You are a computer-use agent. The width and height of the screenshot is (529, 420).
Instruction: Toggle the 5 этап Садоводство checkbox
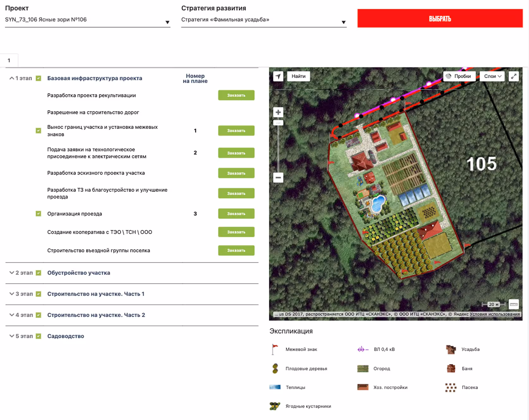click(39, 336)
